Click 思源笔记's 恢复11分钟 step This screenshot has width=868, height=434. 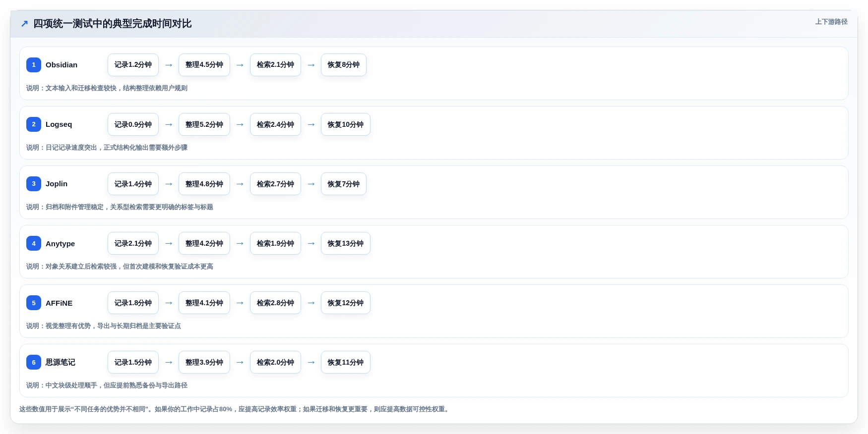click(x=346, y=362)
